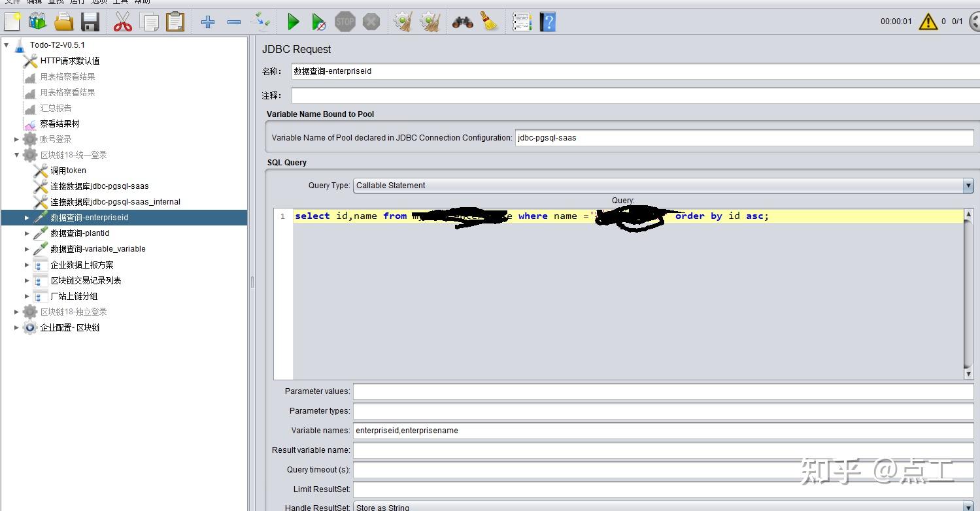This screenshot has height=511, width=980.
Task: Collapse all tree nodes with minus icon
Action: tap(235, 21)
